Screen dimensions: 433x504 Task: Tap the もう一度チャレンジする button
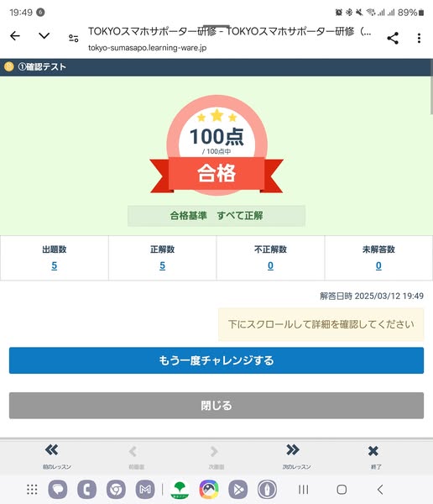tap(216, 360)
